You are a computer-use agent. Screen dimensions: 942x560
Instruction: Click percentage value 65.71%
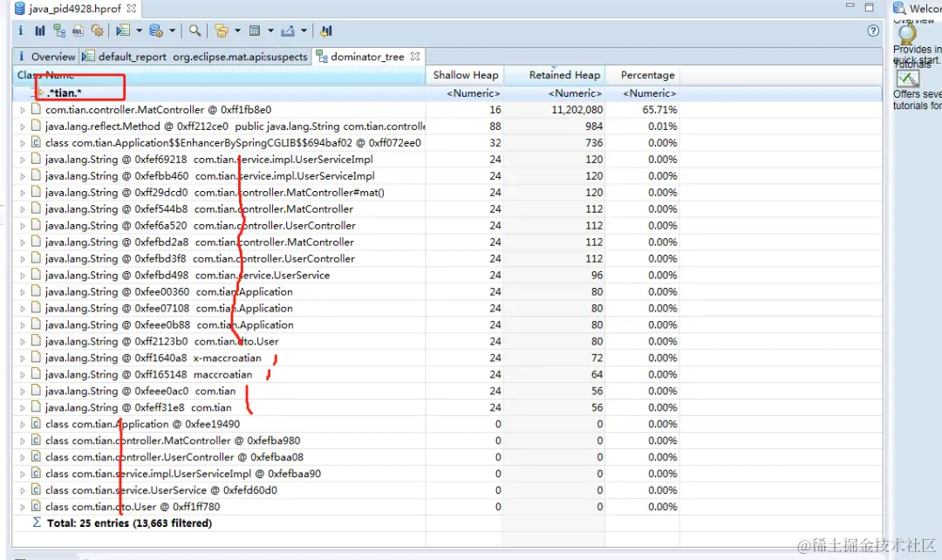tap(659, 110)
